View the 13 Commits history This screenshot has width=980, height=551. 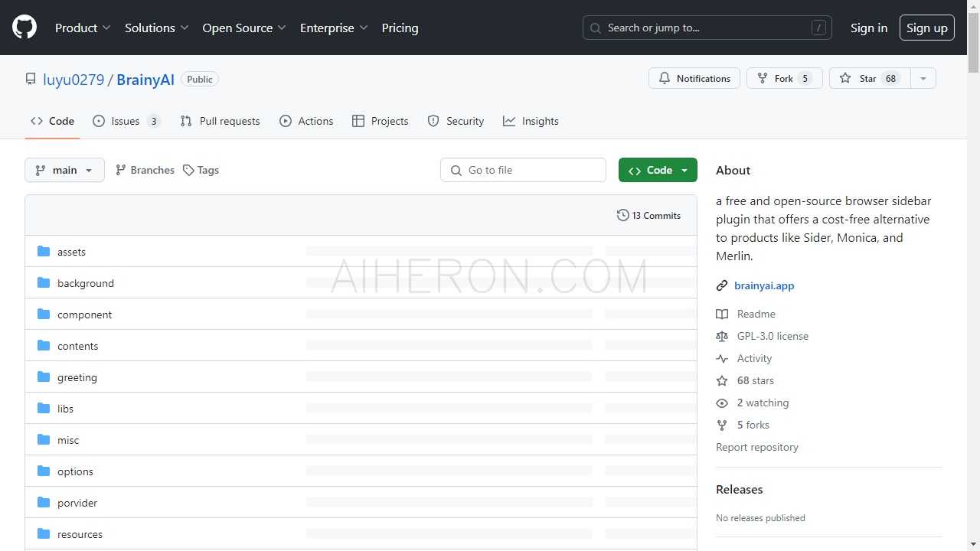click(x=648, y=216)
